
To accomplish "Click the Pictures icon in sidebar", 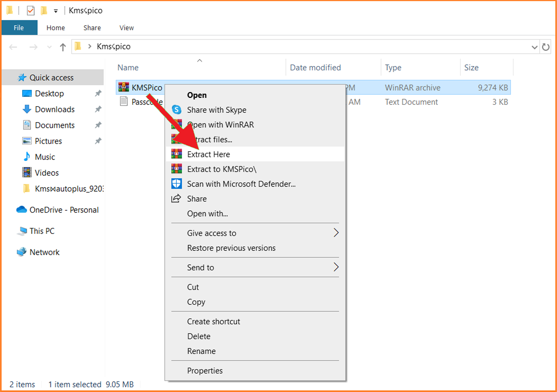I will (27, 141).
